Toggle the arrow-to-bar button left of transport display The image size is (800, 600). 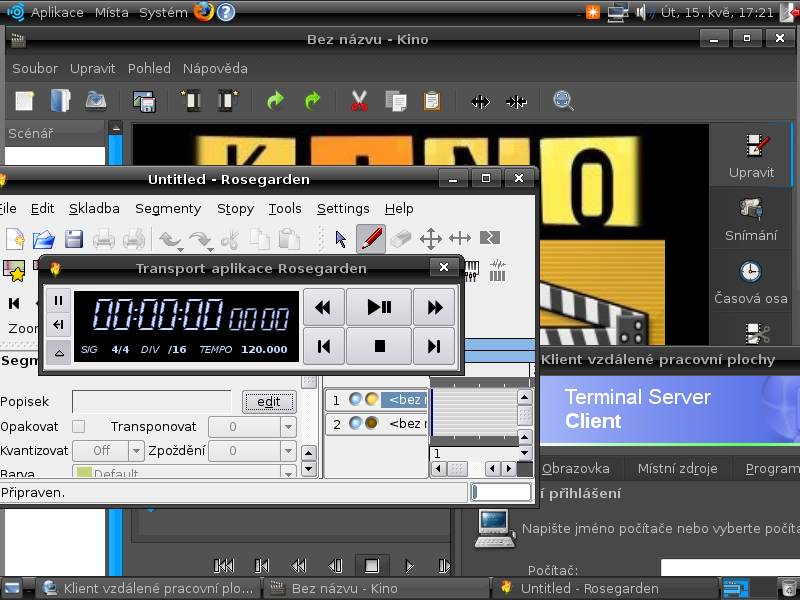click(58, 324)
